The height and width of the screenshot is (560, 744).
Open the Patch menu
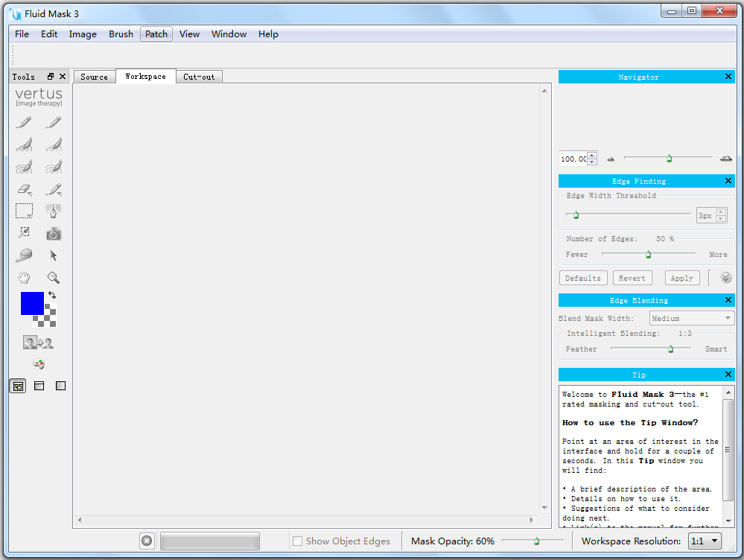click(x=156, y=34)
